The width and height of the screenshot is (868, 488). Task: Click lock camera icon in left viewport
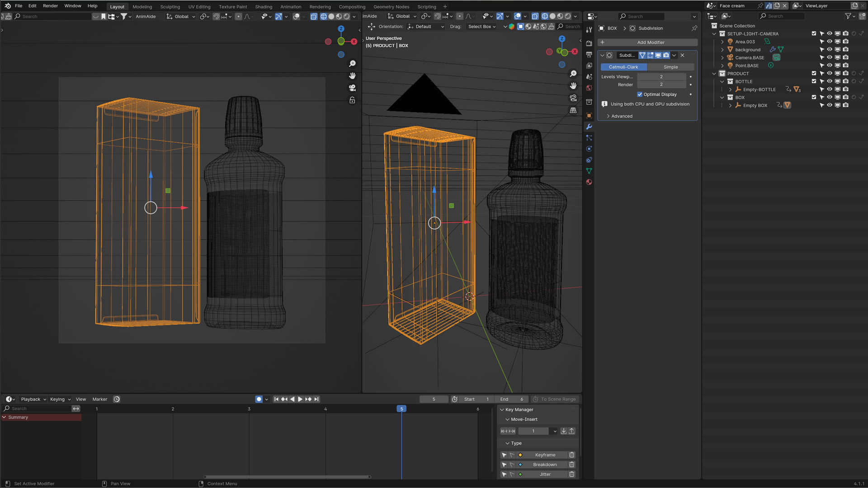pyautogui.click(x=352, y=100)
